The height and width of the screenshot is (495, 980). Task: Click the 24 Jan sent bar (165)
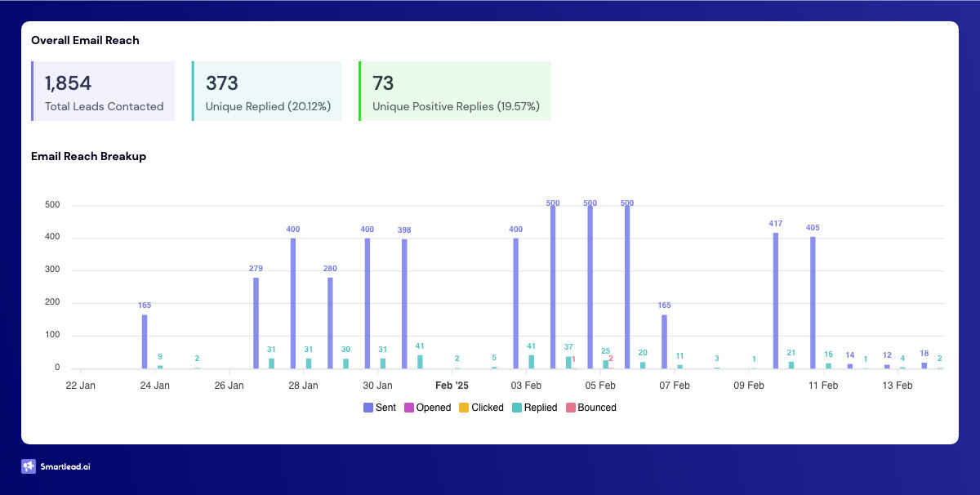[x=145, y=341]
